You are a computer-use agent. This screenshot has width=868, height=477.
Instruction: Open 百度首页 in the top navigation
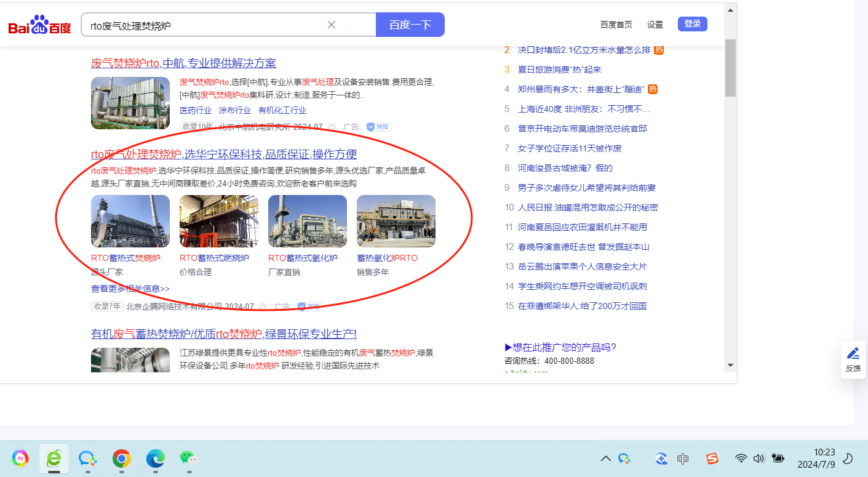(616, 25)
